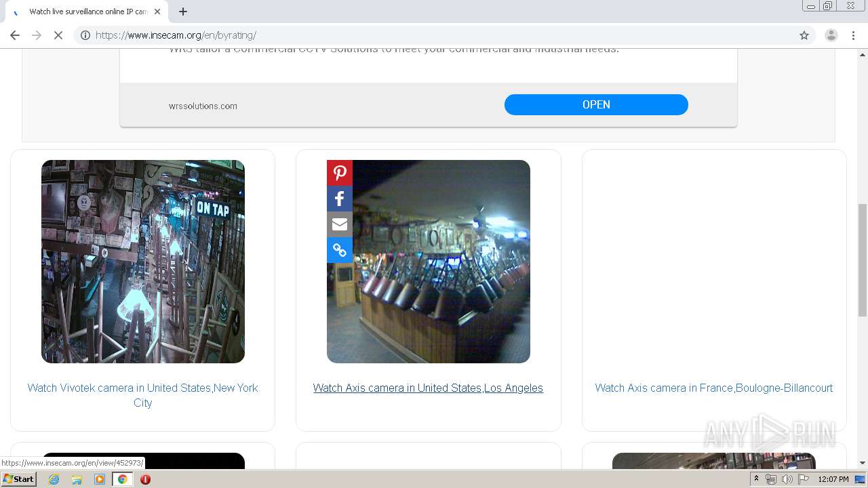Open 'Watch Axis camera in United States, Los Angeles' link

(x=428, y=388)
